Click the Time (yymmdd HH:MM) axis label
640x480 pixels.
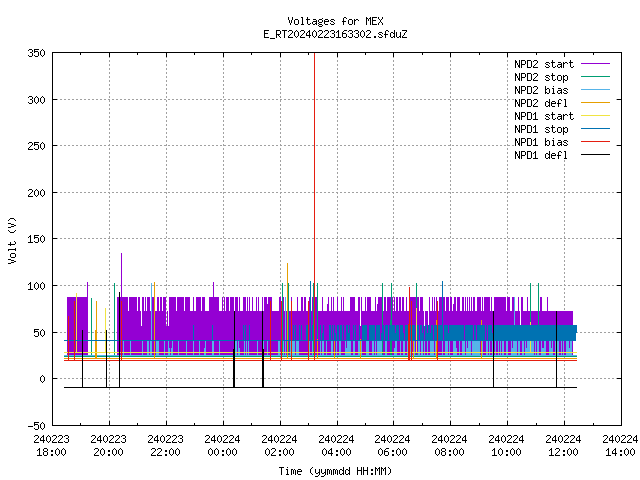tap(335, 471)
